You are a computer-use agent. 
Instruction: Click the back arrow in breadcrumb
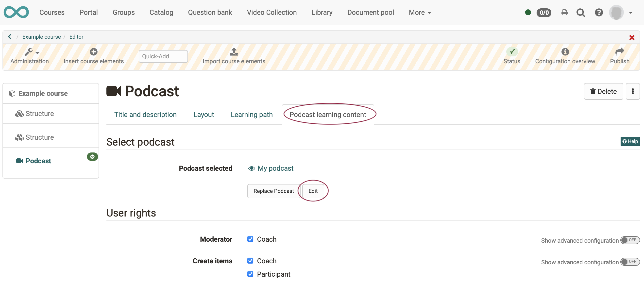click(10, 37)
